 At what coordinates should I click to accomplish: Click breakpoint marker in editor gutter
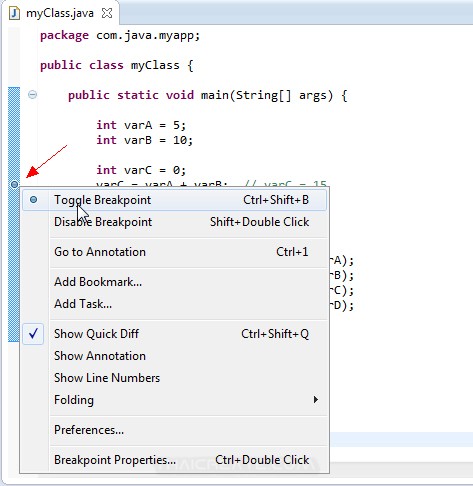coord(14,184)
